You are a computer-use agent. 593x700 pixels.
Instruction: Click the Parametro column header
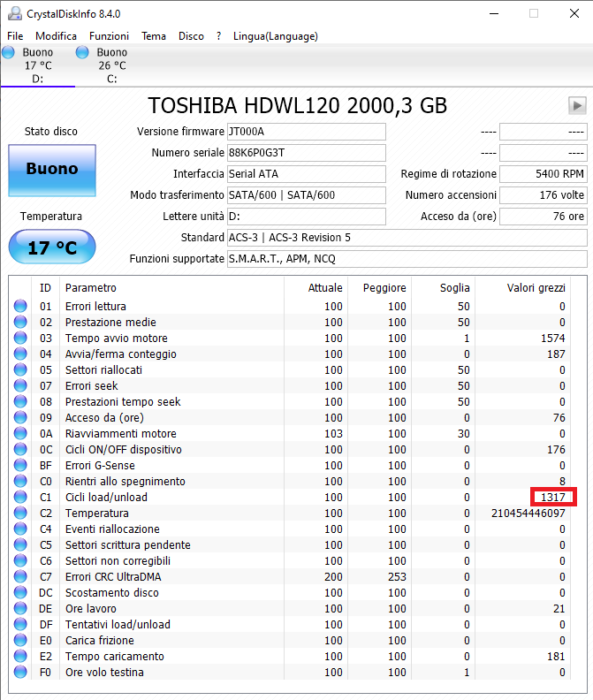tap(172, 288)
